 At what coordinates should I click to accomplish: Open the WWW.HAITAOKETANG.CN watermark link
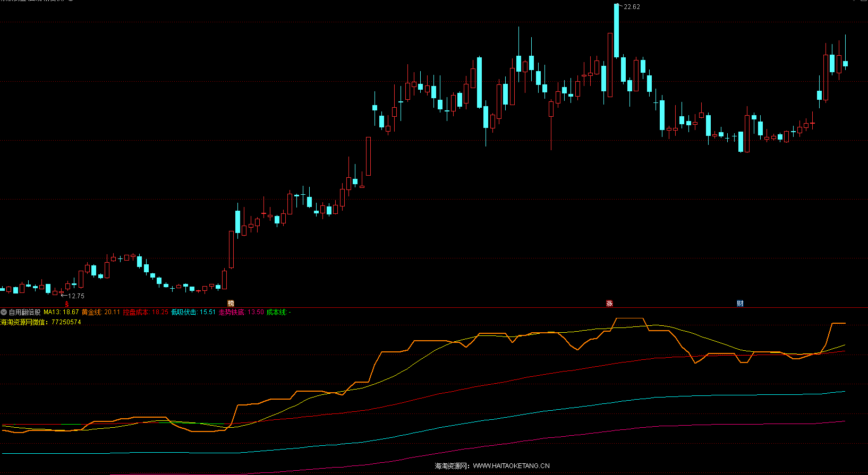[511, 466]
